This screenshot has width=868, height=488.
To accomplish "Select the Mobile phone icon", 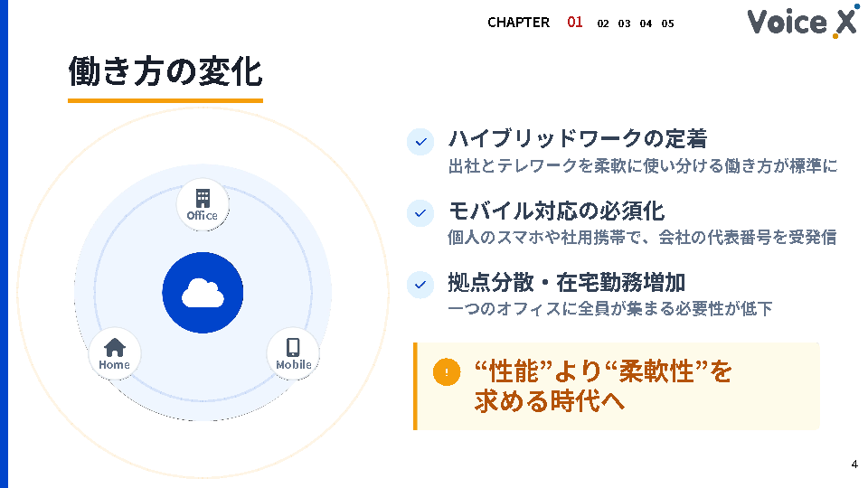I will point(293,347).
